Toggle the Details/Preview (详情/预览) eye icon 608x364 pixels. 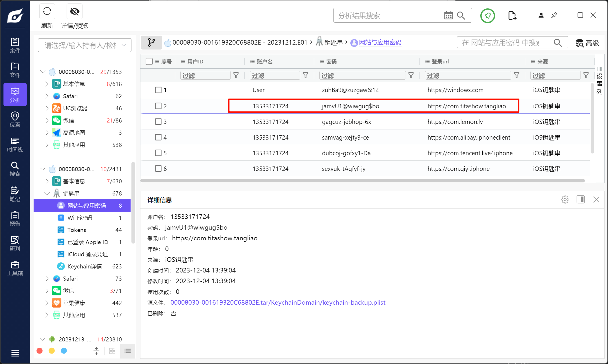74,12
